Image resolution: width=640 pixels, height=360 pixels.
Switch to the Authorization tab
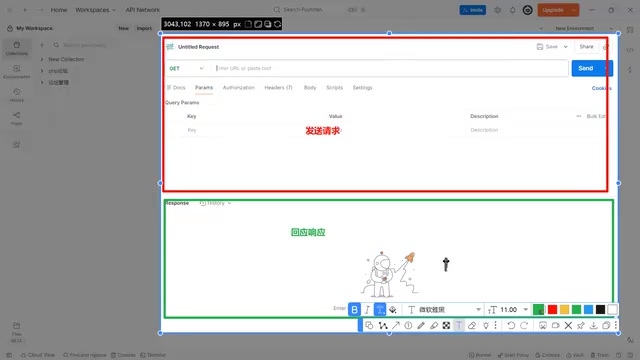[239, 88]
